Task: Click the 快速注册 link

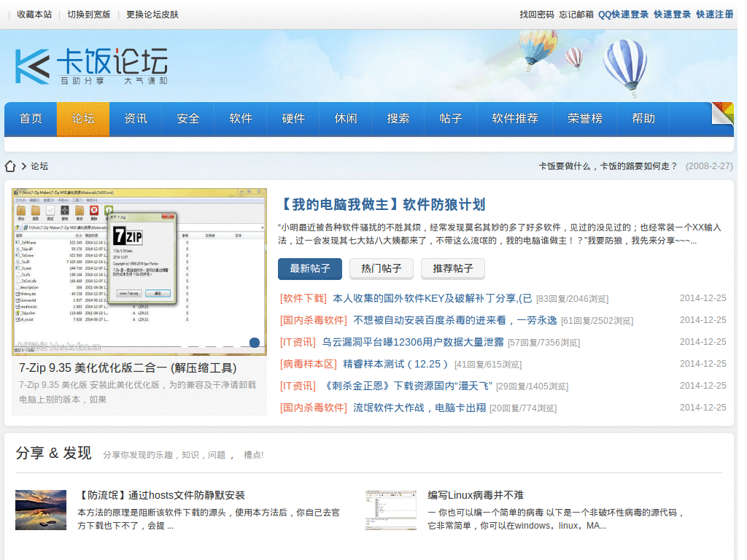Action: pos(714,15)
